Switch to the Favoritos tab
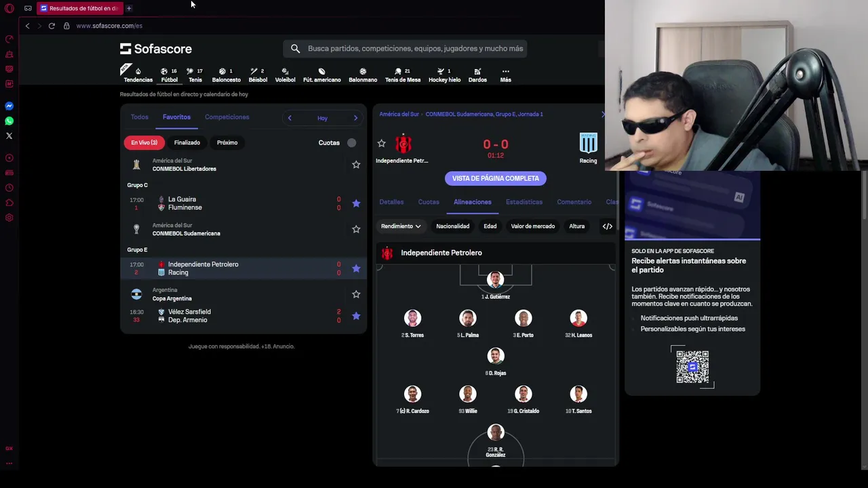This screenshot has width=868, height=488. pos(176,117)
